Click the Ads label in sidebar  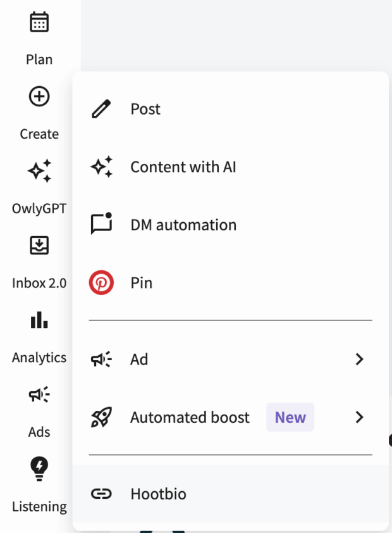(39, 432)
